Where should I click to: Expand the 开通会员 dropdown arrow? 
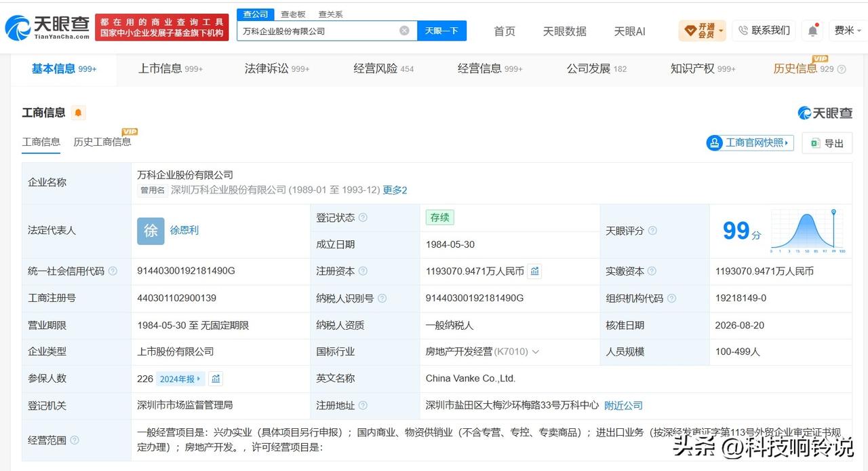721,31
